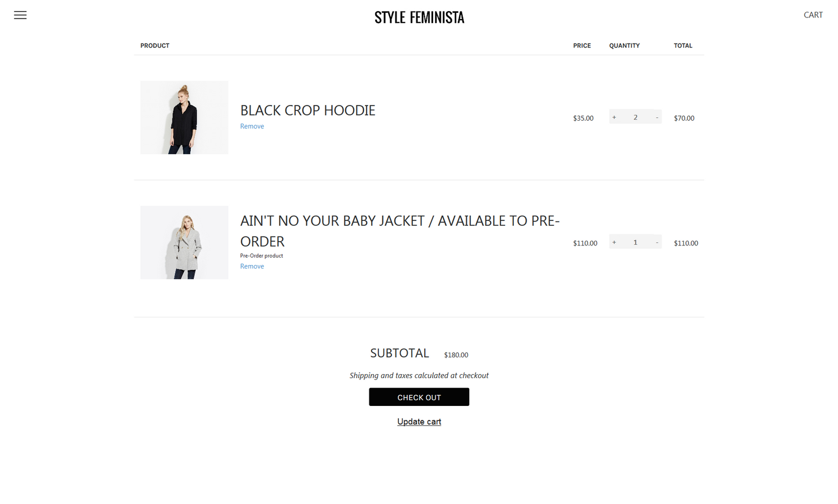
Task: Remove the Baby Jacket pre-order item
Action: [x=252, y=266]
